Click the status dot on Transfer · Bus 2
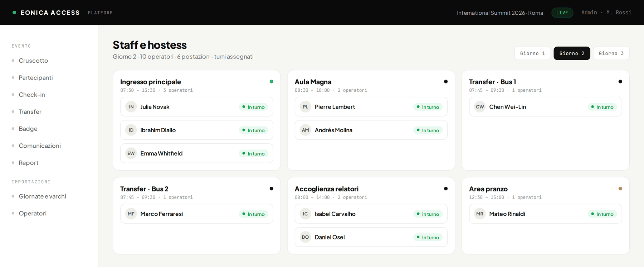The image size is (644, 267). tap(272, 189)
